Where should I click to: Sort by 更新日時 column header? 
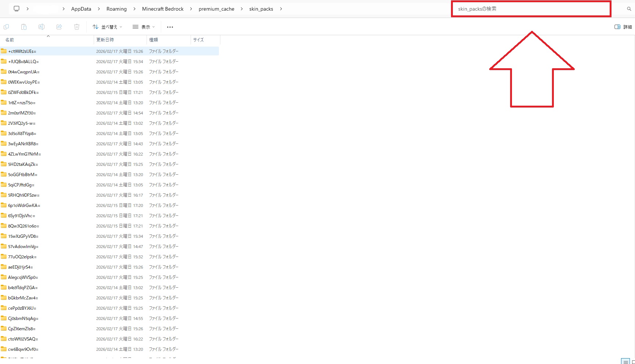tap(105, 40)
